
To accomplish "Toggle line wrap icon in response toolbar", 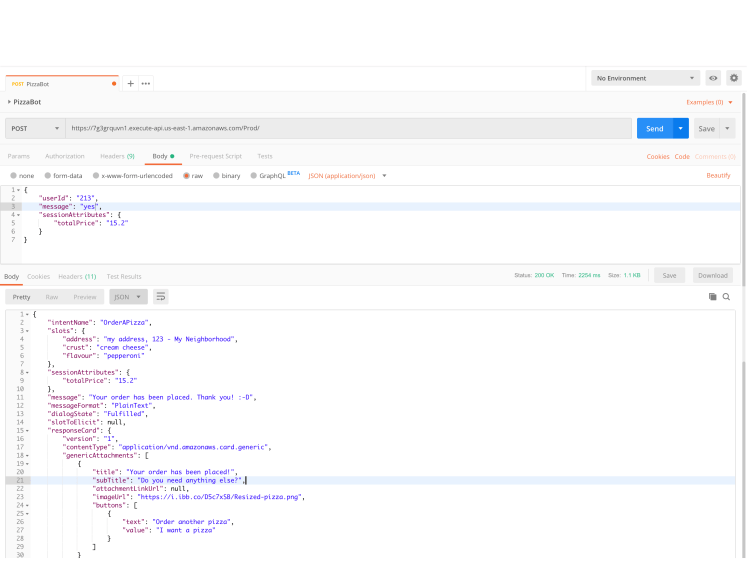I will (x=160, y=297).
